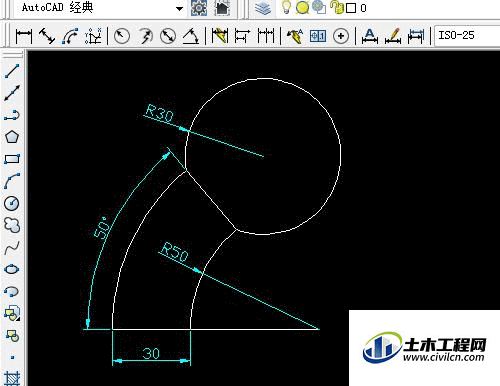Toggle layer freeze sun icon
500x386 pixels.
(x=302, y=8)
